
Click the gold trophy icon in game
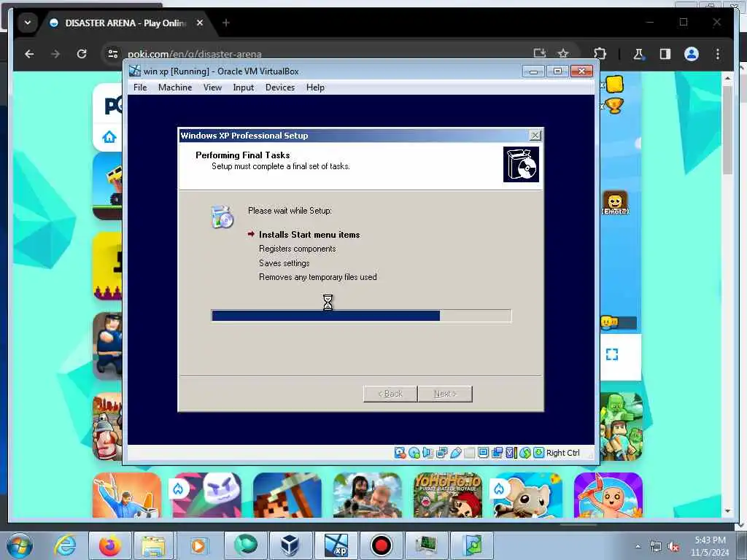click(x=614, y=106)
